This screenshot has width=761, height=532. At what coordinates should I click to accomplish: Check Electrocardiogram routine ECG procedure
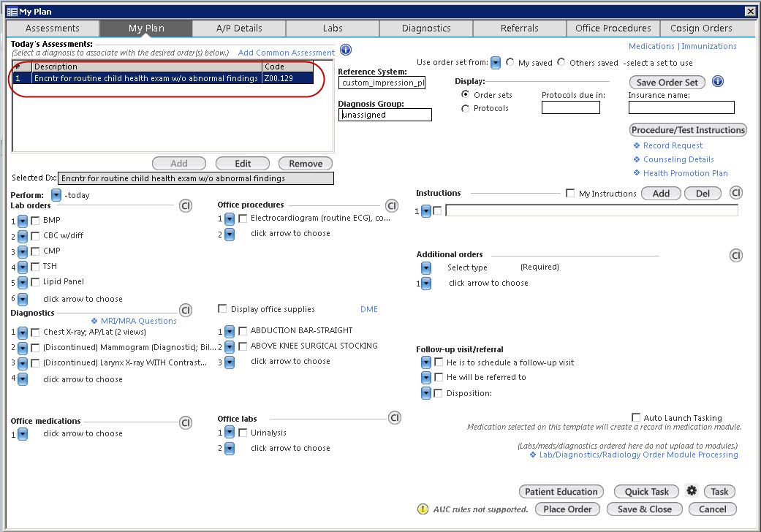(243, 218)
